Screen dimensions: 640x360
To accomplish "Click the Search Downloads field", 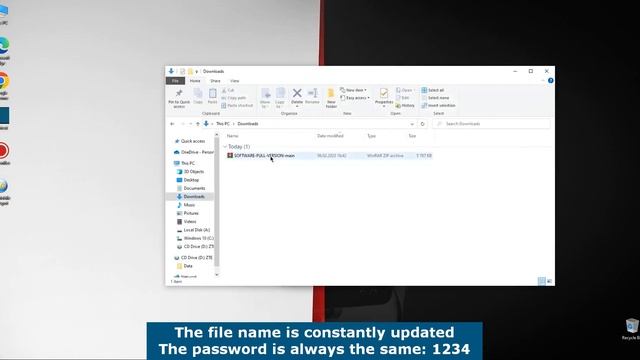I will (x=491, y=124).
